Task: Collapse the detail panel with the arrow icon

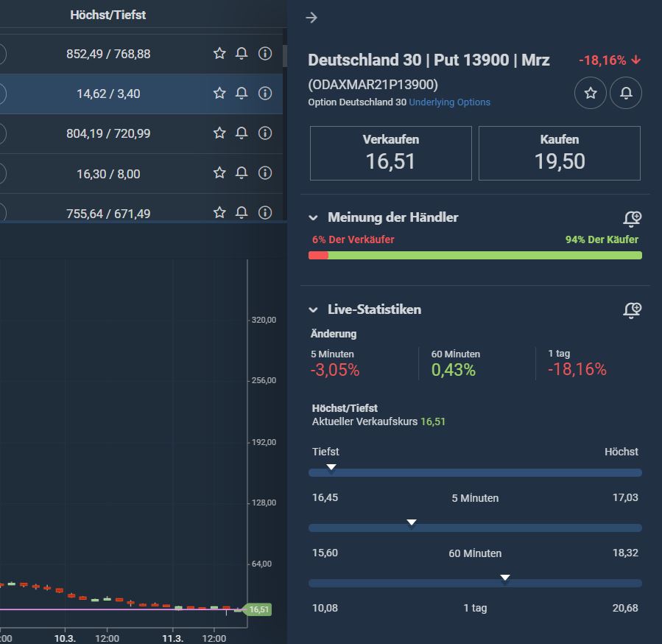Action: coord(311,18)
